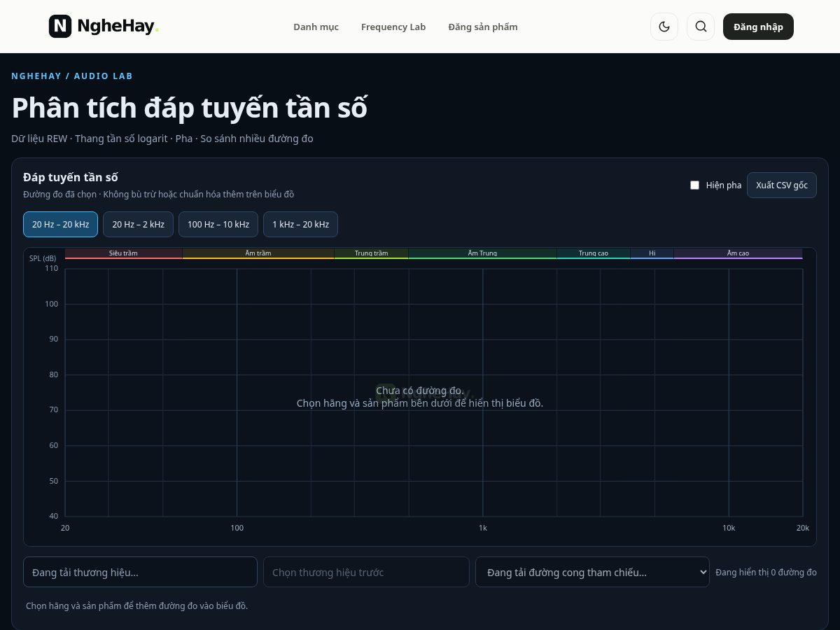Click the 1k frequency axis label

click(482, 528)
